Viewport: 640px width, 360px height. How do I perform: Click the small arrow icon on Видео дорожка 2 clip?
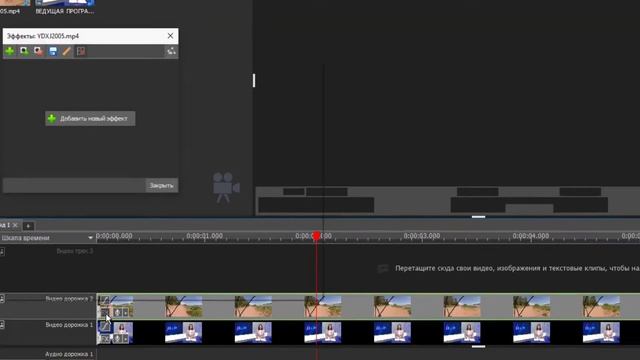(x=126, y=313)
